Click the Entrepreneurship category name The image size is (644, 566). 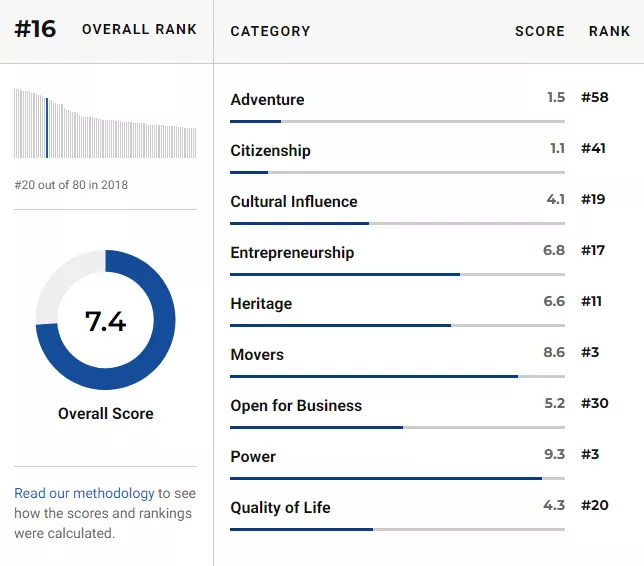(292, 252)
